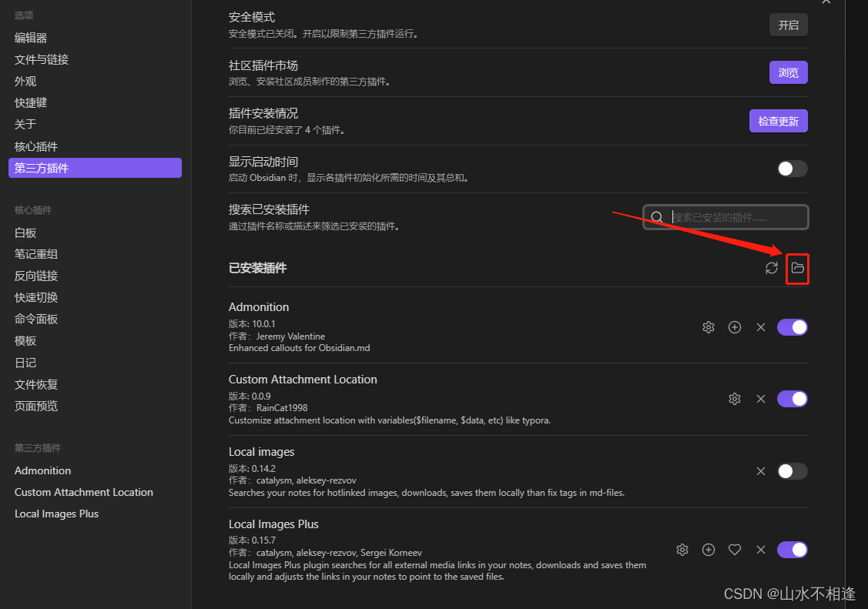The width and height of the screenshot is (868, 609).
Task: Select 快捷键 in the options sidebar
Action: 30,102
